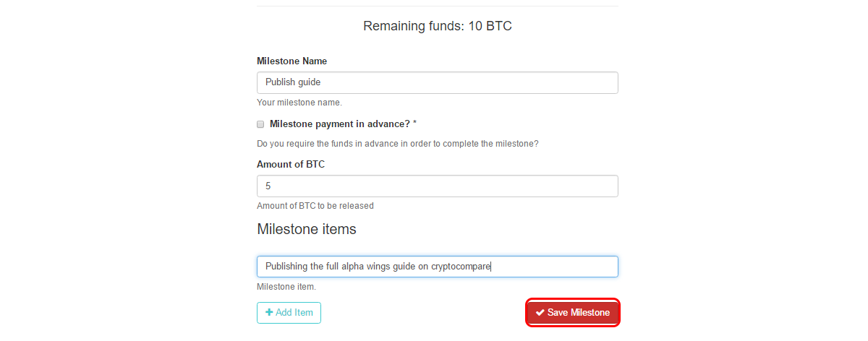Click the 'Remaining funds: 10 BTC' text
Viewport: 868px width, 341px height.
(x=438, y=26)
